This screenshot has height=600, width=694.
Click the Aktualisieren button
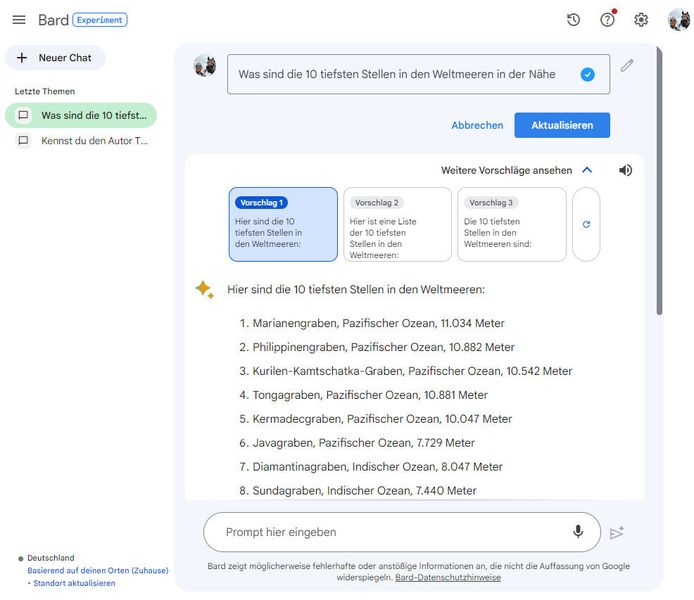point(562,125)
